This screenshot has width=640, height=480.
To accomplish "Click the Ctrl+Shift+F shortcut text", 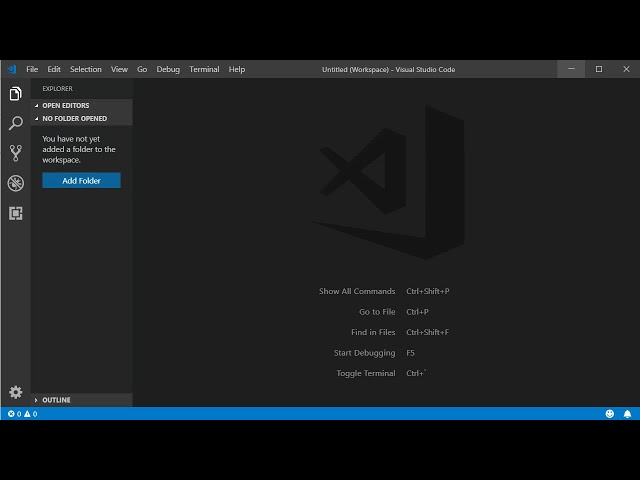I will (427, 332).
